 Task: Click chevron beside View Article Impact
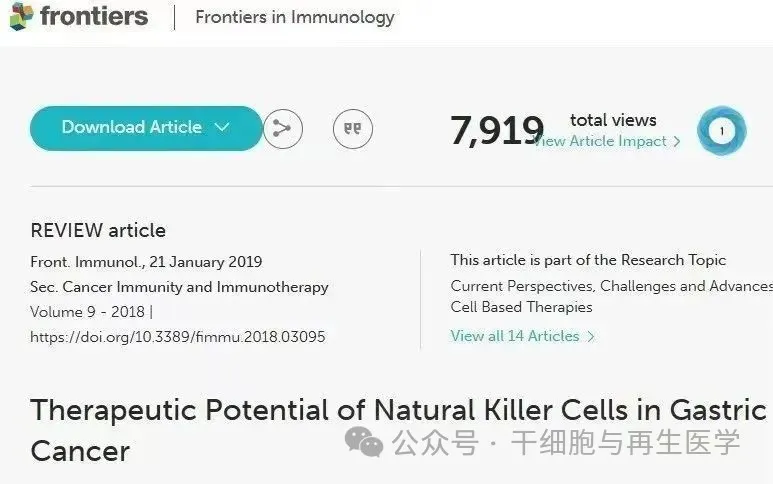tap(677, 141)
